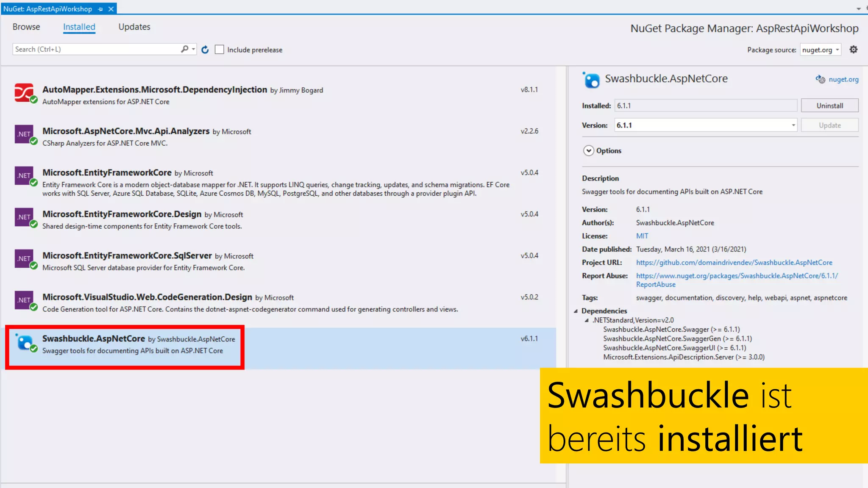Screen dimensions: 868x488
Task: Click the v5.0.2 version label
Action: point(529,297)
